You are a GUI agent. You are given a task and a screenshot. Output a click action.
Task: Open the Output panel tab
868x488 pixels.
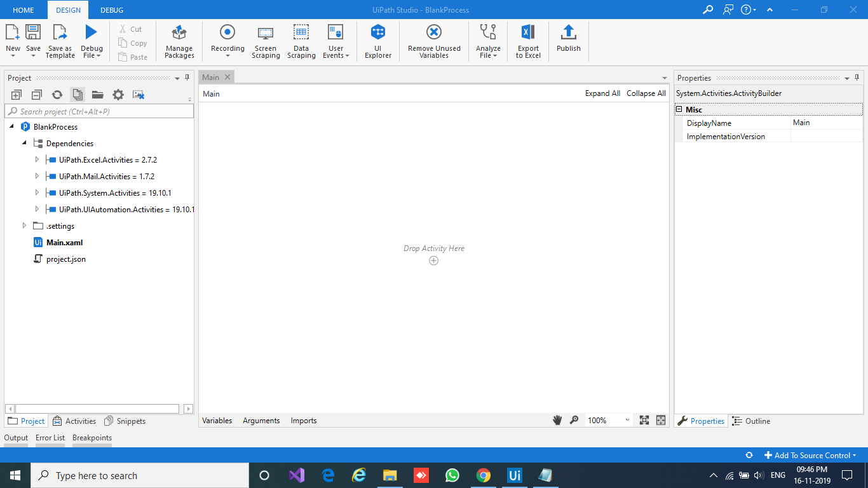(16, 438)
